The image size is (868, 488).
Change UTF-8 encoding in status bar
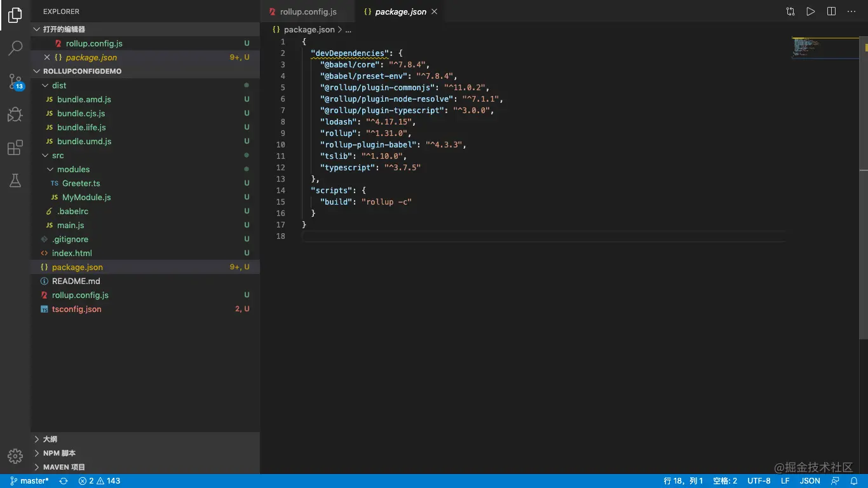tap(759, 481)
